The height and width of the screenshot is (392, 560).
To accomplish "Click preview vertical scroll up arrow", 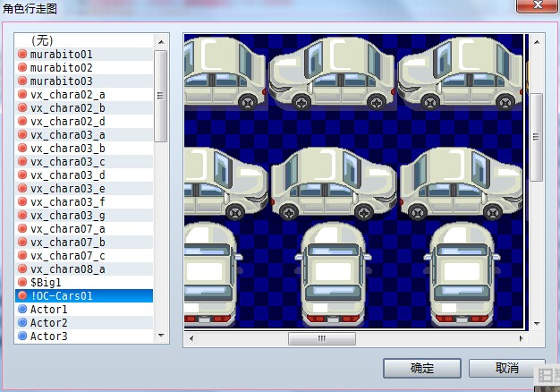I will click(x=537, y=42).
